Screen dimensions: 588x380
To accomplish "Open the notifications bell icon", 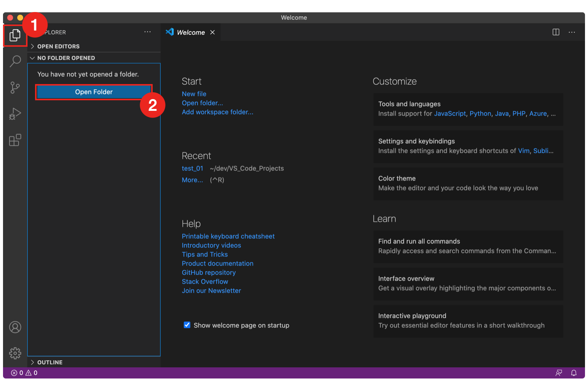I will 574,373.
